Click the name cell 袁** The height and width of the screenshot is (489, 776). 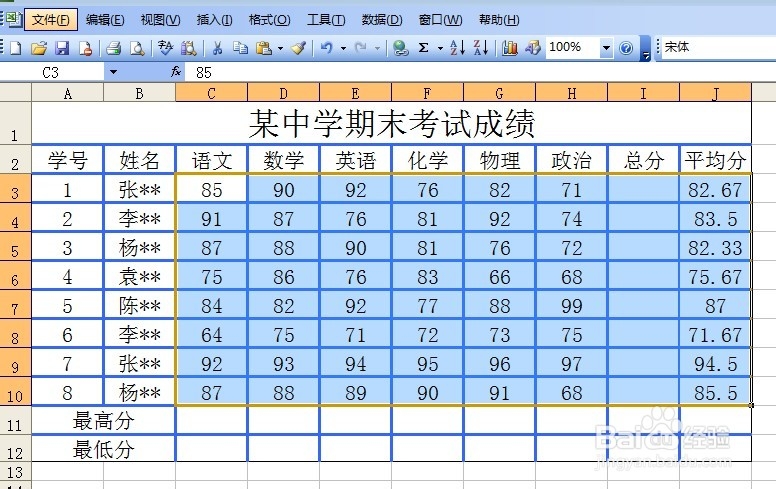pos(140,277)
